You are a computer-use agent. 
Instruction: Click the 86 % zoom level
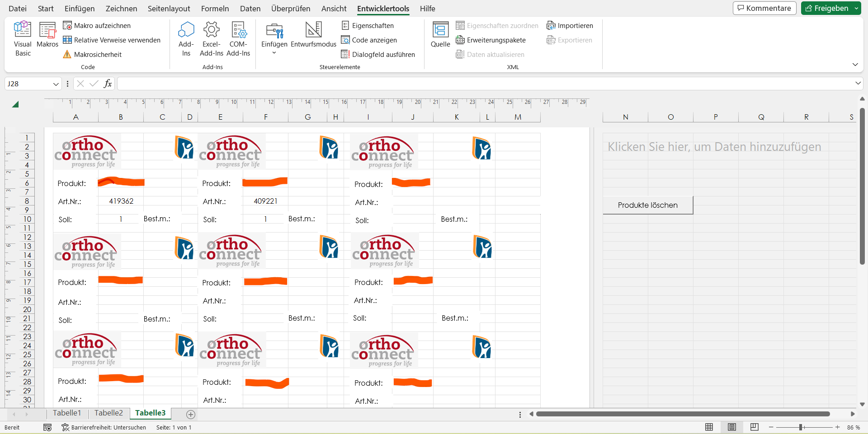(853, 427)
